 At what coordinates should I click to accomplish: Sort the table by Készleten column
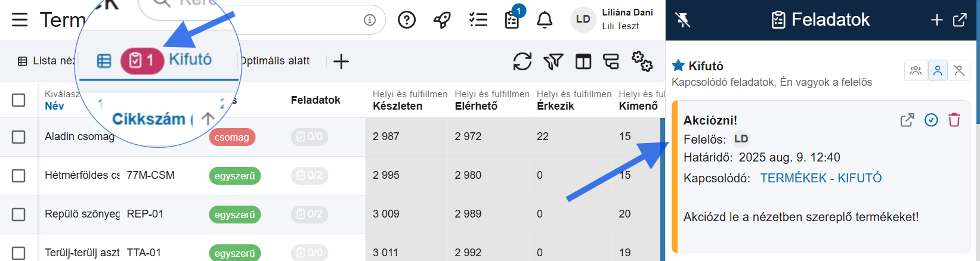tap(397, 106)
